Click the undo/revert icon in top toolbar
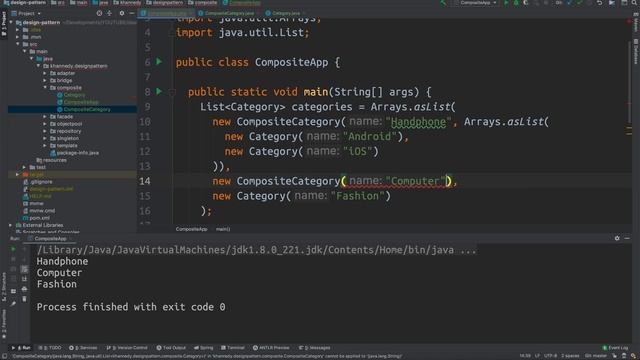The width and height of the screenshot is (640, 360). tap(600, 3)
